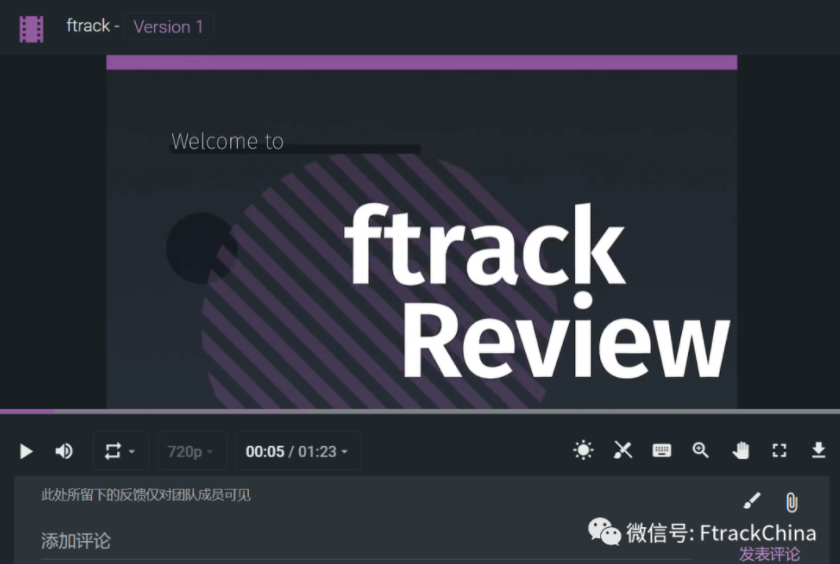Download the media file

pyautogui.click(x=818, y=450)
